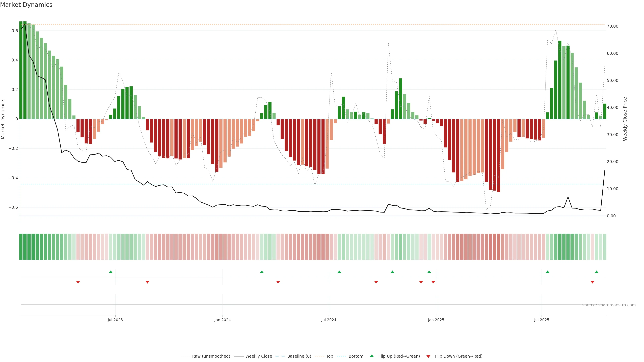Click green Flip Up marker just after Jul 2025
Image resolution: width=644 pixels, height=362 pixels.
click(x=548, y=272)
